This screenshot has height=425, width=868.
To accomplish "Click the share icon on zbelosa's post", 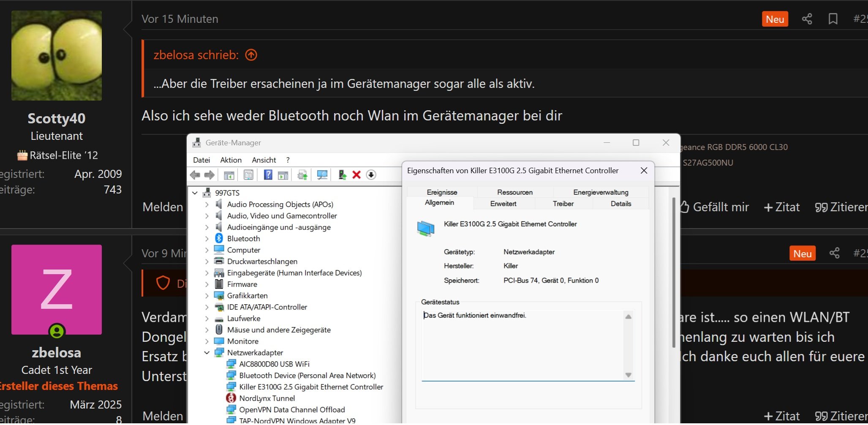I will [x=834, y=253].
